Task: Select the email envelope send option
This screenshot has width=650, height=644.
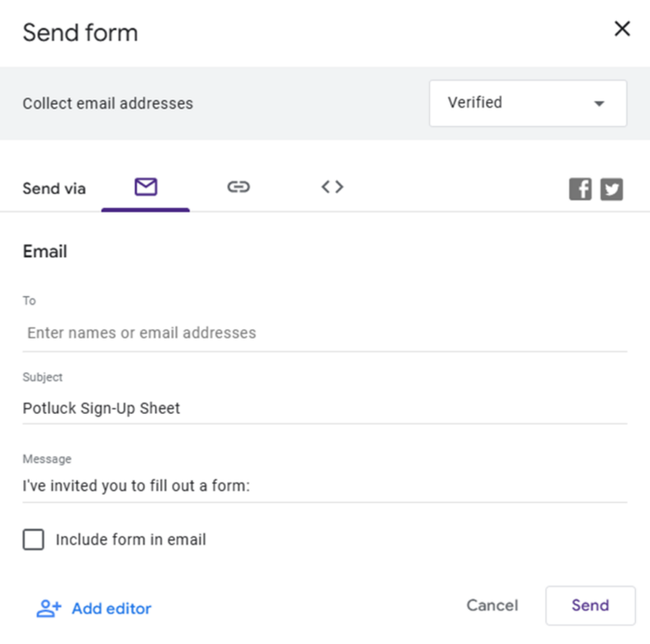Action: [146, 187]
